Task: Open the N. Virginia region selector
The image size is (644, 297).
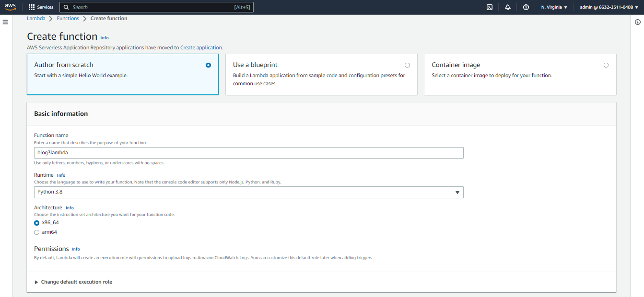Action: pyautogui.click(x=554, y=7)
